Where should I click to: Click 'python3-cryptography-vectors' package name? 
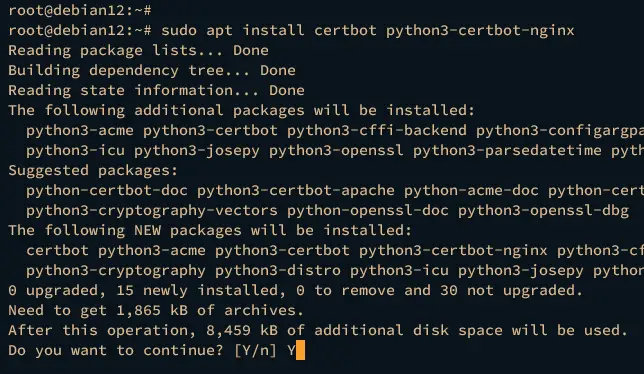click(152, 211)
